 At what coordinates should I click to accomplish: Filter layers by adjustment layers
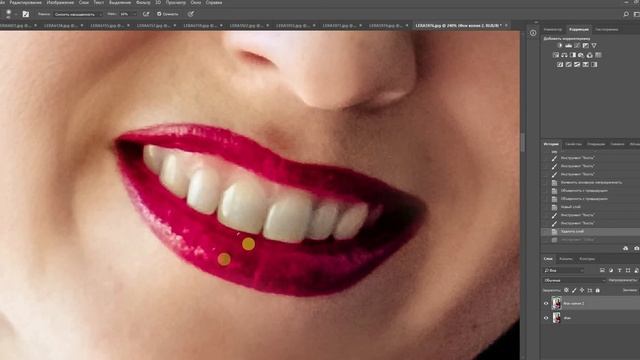(611, 270)
